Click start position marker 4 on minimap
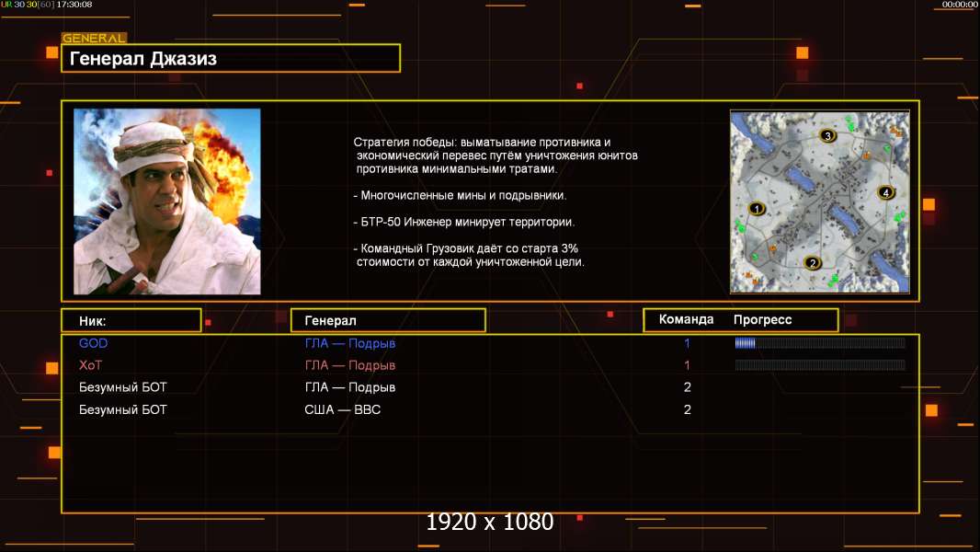The width and height of the screenshot is (980, 552). pos(885,192)
